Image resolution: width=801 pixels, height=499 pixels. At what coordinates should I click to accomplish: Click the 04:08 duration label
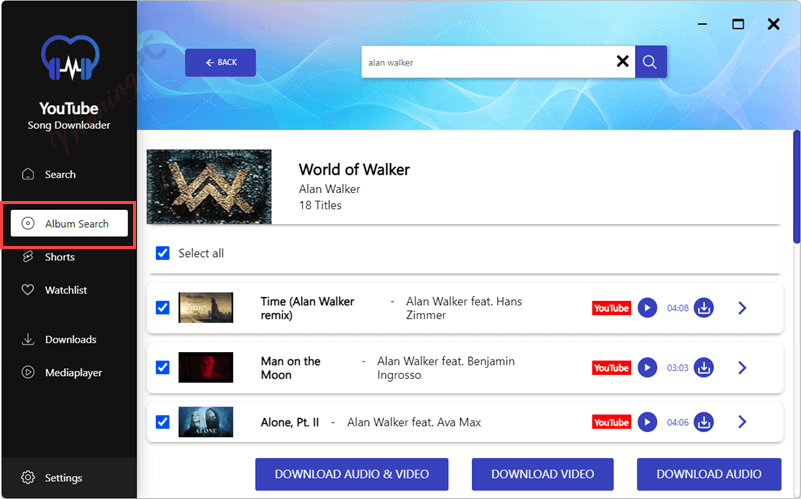click(677, 308)
